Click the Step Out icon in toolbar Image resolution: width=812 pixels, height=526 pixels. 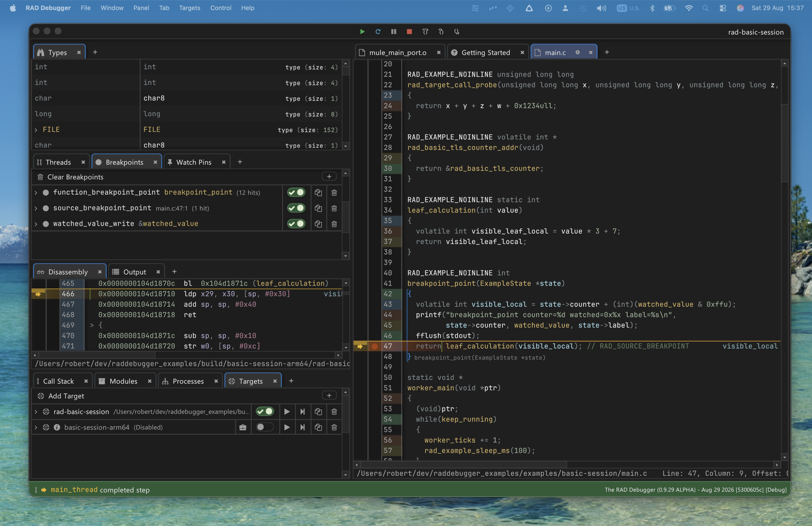click(x=456, y=31)
